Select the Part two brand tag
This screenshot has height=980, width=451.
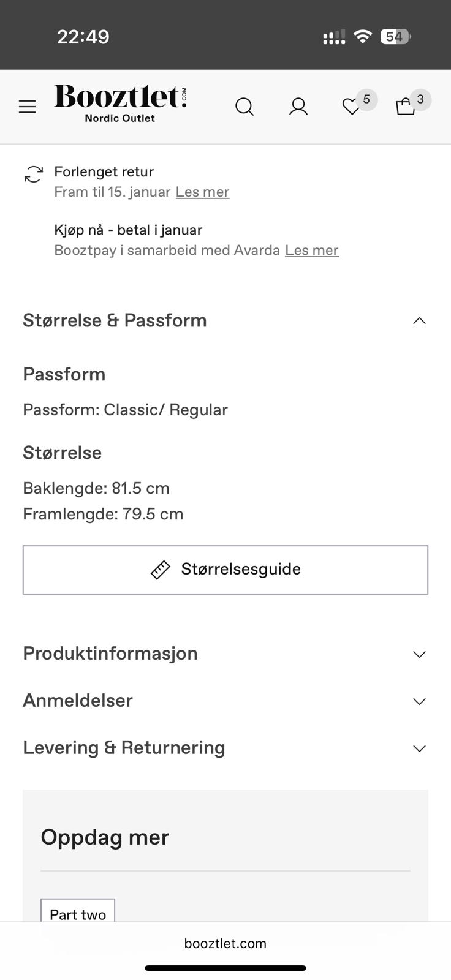(78, 913)
